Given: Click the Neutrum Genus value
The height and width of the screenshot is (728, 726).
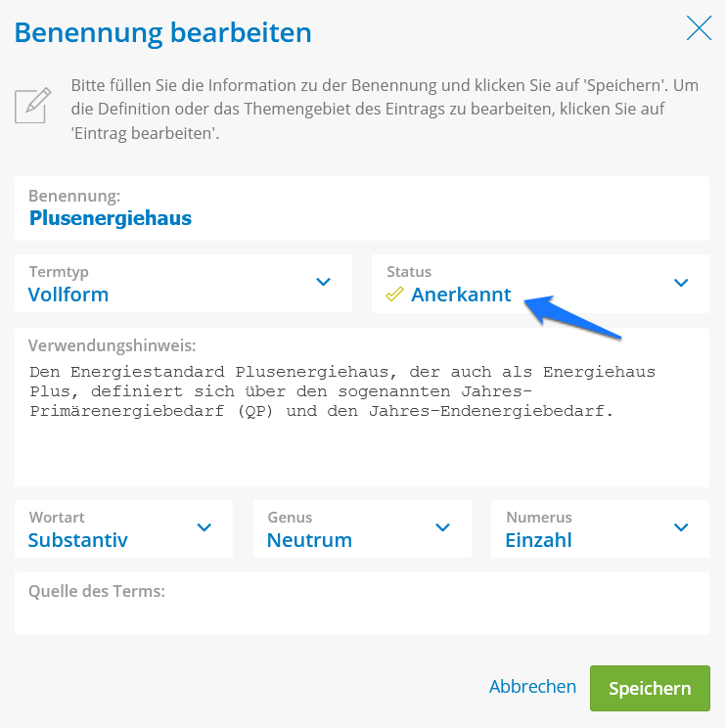Looking at the screenshot, I should point(309,540).
